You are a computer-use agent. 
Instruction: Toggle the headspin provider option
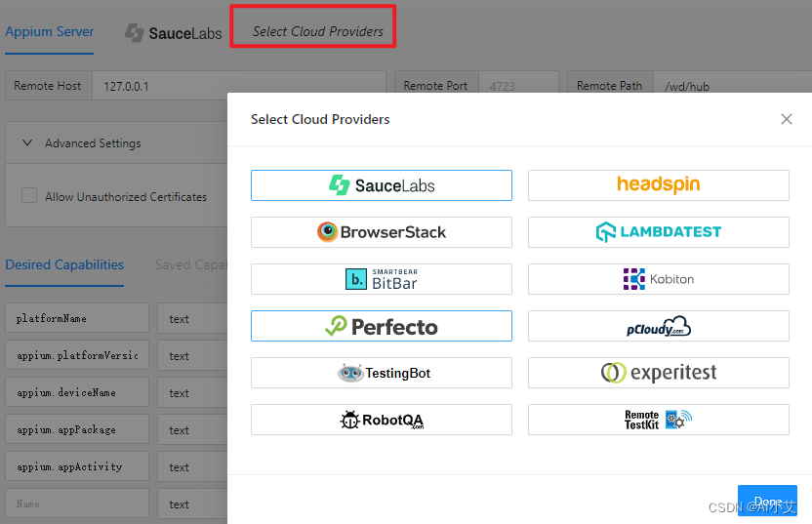pyautogui.click(x=658, y=185)
